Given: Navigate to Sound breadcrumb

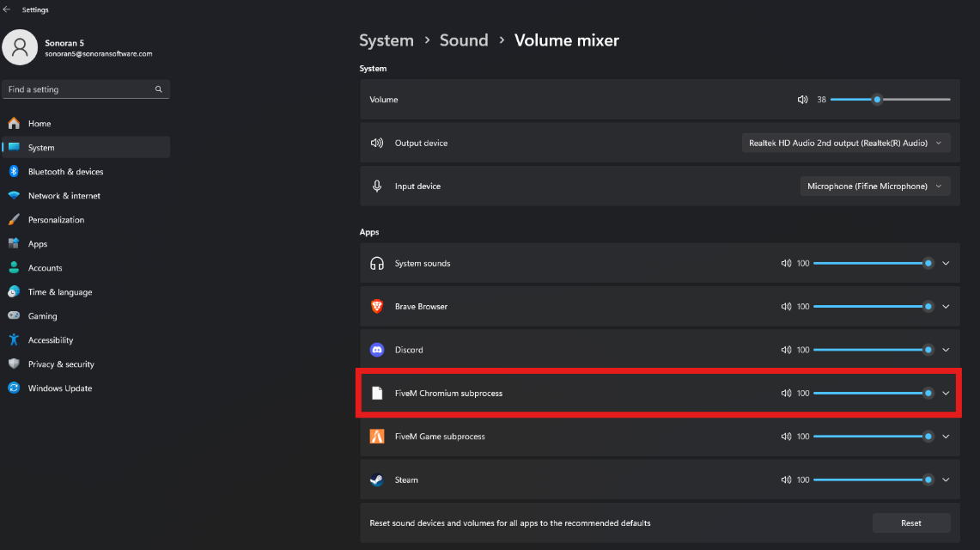Looking at the screenshot, I should pyautogui.click(x=464, y=40).
